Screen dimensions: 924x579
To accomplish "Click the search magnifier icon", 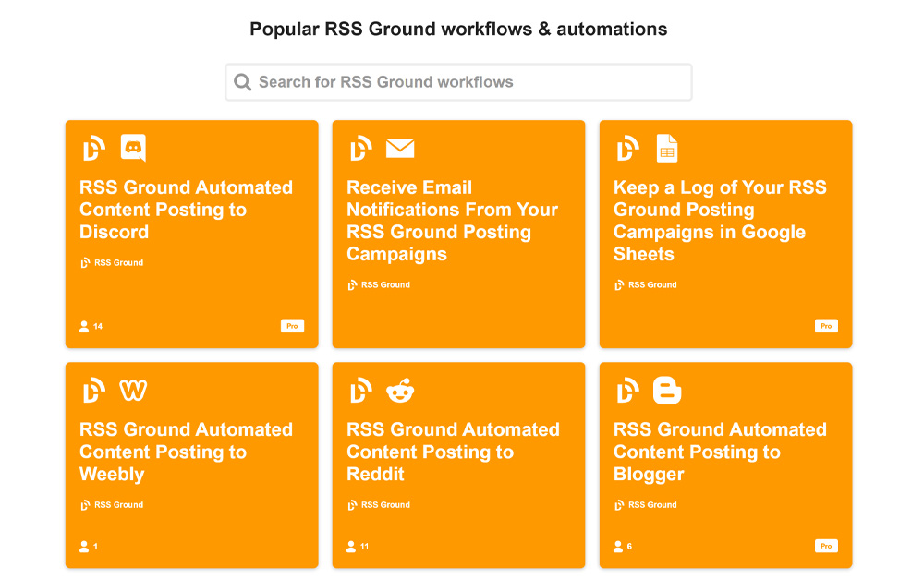I will (x=243, y=82).
